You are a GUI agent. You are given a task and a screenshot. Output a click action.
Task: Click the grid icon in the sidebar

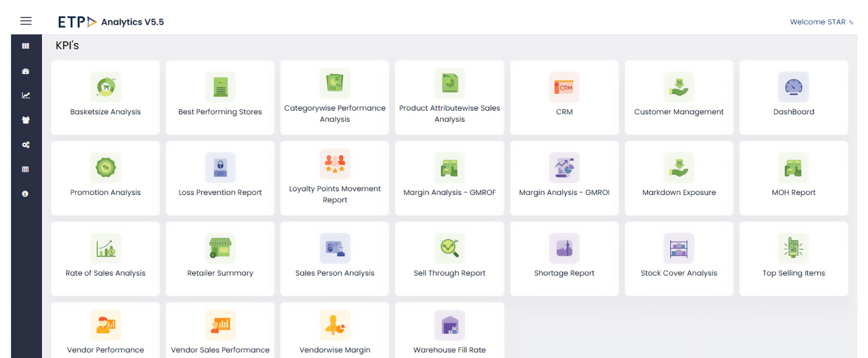pos(26,46)
